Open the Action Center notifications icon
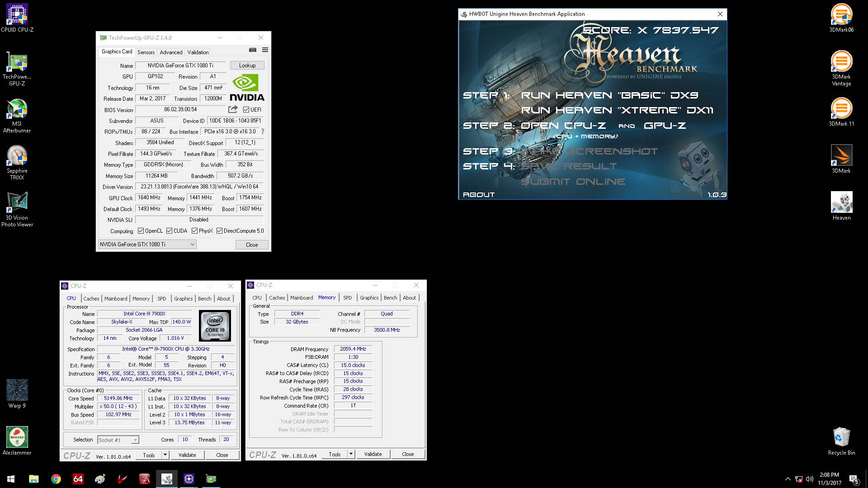Image resolution: width=868 pixels, height=488 pixels. coord(854,479)
